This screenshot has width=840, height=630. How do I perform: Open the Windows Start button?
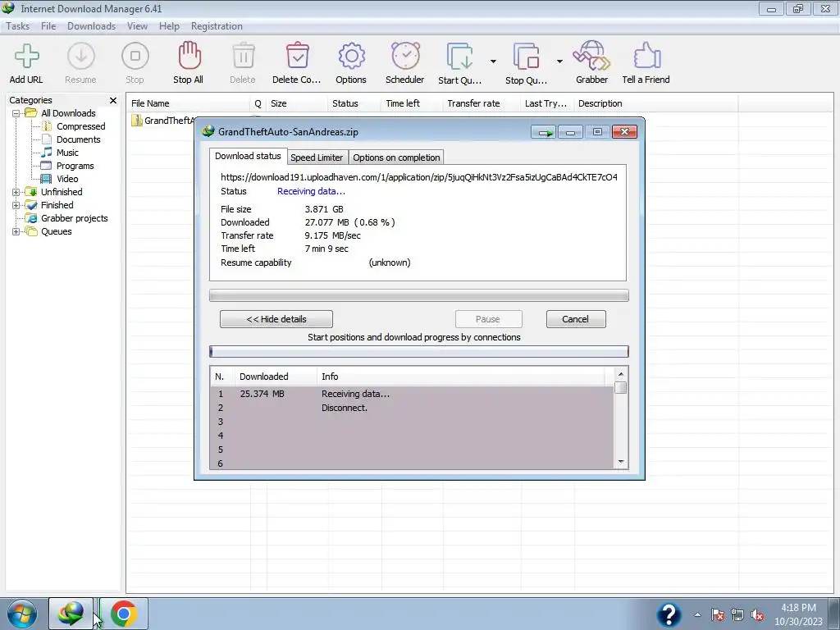tap(22, 614)
